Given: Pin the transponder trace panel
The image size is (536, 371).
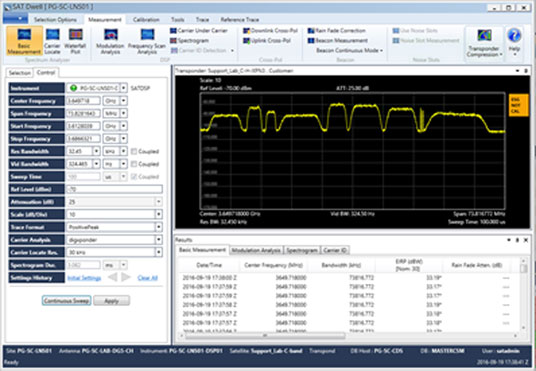Looking at the screenshot, I should (526, 71).
